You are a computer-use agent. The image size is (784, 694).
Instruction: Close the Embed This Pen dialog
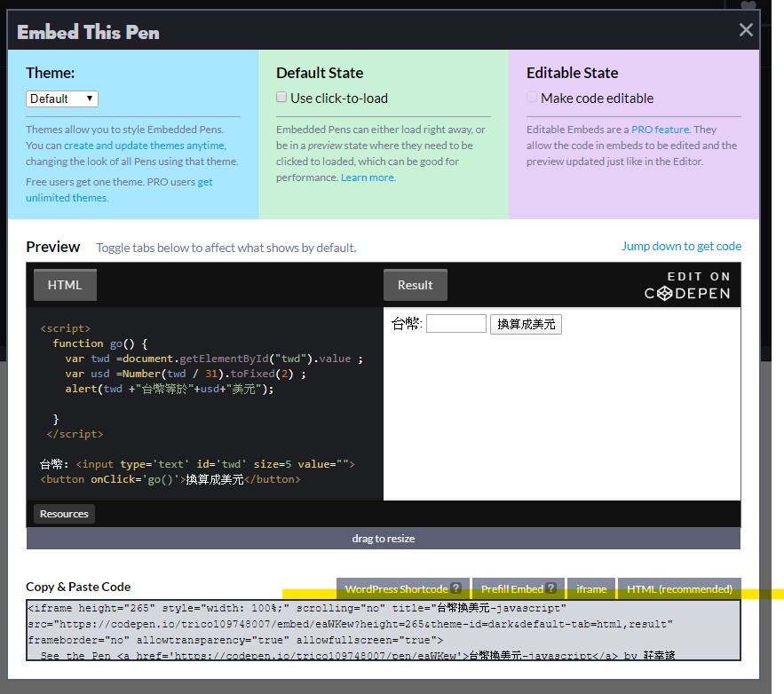tap(746, 30)
